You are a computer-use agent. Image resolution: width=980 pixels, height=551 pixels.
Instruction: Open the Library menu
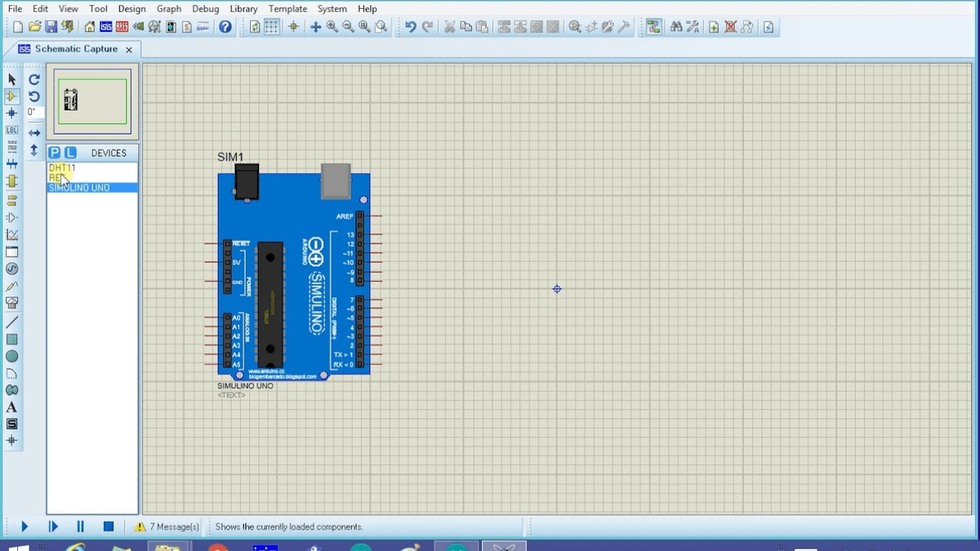click(243, 8)
